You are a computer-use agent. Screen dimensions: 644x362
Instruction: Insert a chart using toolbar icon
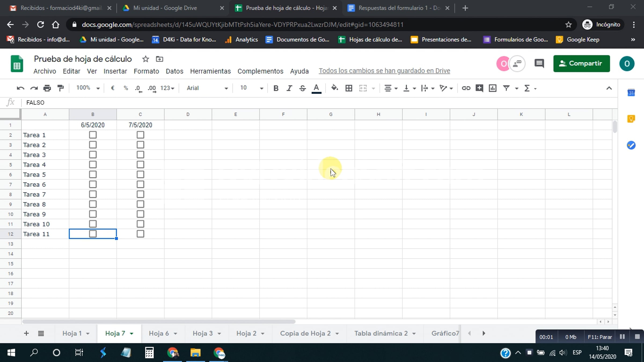(x=492, y=88)
